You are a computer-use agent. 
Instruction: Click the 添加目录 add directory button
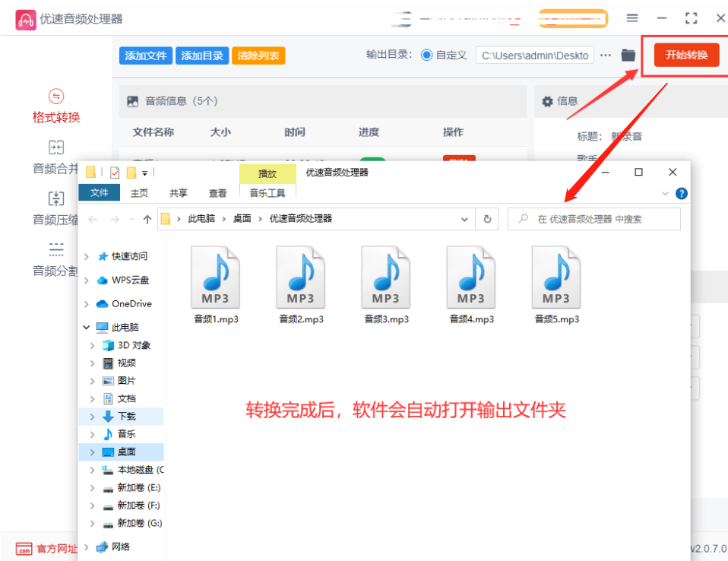pos(202,55)
